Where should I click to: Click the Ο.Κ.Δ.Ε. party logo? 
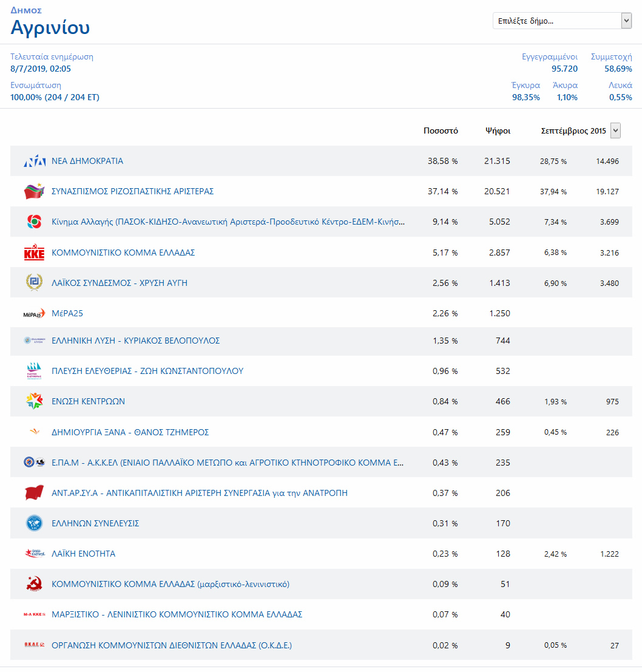point(34,645)
